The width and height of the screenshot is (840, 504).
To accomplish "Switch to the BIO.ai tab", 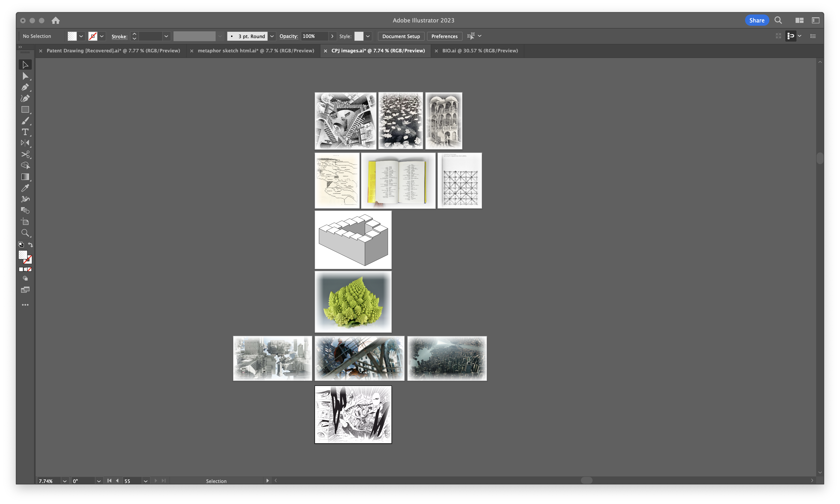I will click(480, 50).
